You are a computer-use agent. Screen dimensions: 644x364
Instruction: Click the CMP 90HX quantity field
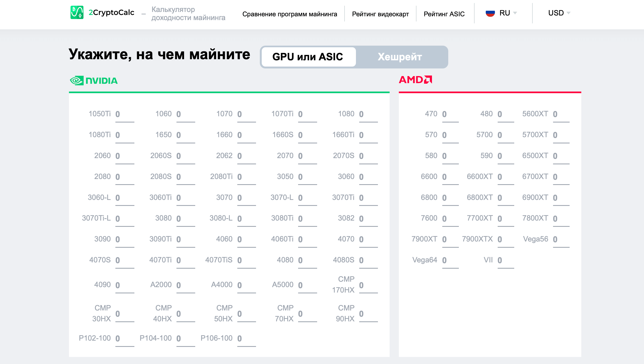click(368, 314)
